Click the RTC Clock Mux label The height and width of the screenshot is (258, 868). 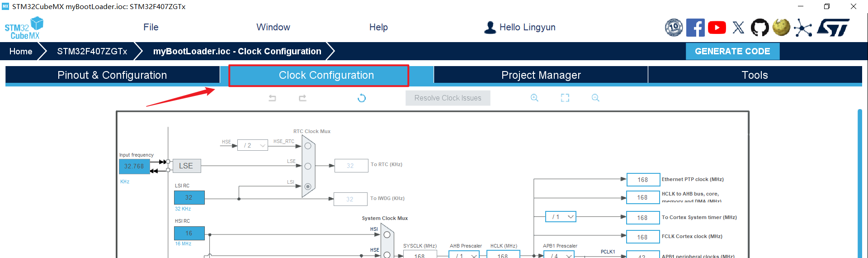(x=312, y=131)
